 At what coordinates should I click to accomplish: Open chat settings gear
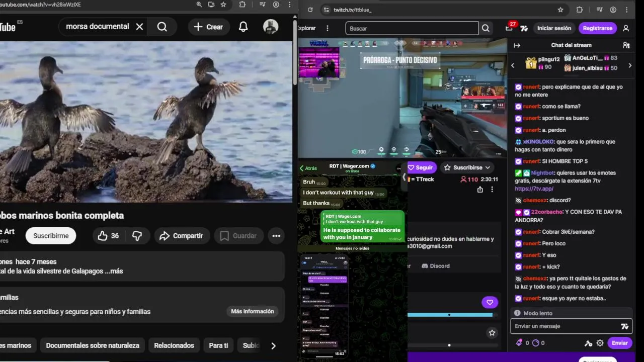(x=600, y=343)
